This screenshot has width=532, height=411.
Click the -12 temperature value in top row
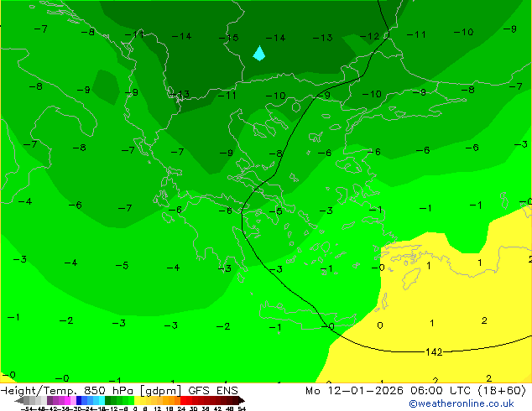click(369, 36)
